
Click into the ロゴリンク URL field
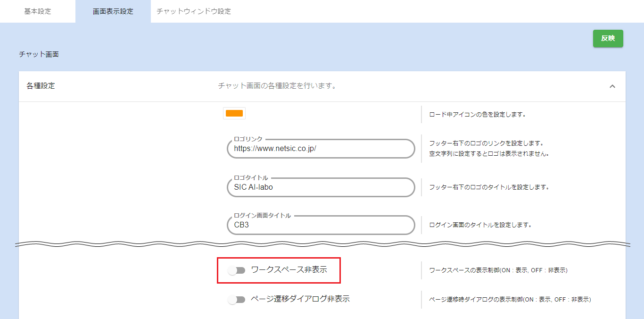pyautogui.click(x=321, y=149)
